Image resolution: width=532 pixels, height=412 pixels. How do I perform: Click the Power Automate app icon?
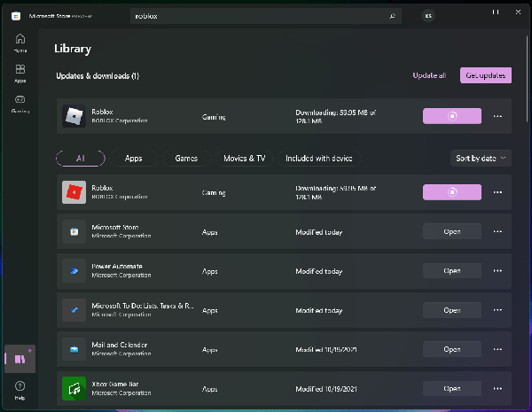pyautogui.click(x=74, y=271)
